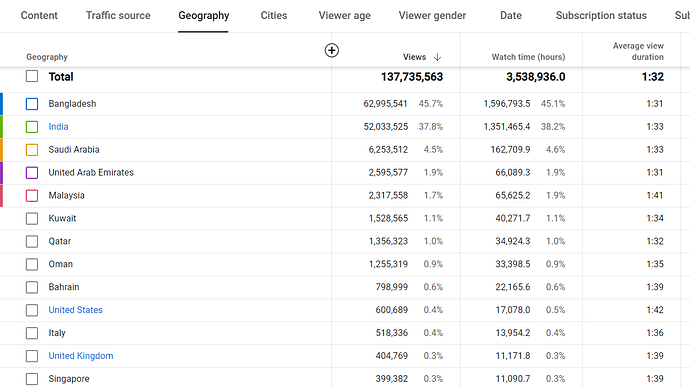The image size is (690, 388).
Task: Switch to the Content tab
Action: (x=39, y=15)
